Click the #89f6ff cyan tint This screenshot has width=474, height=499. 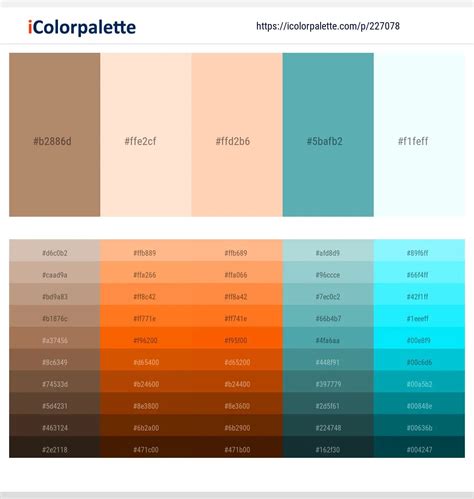pos(419,250)
